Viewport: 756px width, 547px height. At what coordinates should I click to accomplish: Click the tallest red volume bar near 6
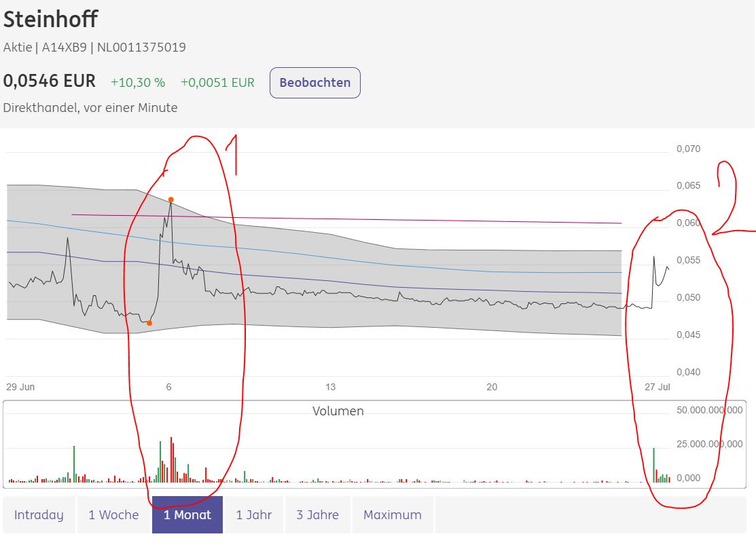(171, 459)
